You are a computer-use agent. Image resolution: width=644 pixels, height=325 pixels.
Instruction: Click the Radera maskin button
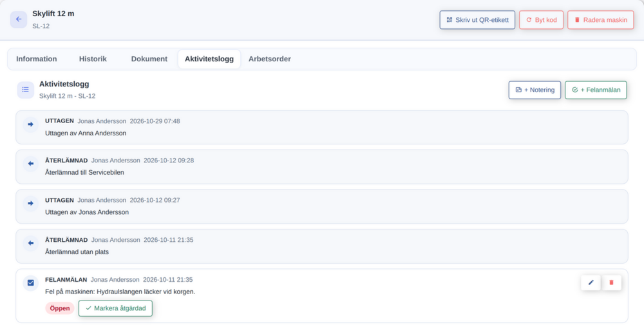[600, 20]
